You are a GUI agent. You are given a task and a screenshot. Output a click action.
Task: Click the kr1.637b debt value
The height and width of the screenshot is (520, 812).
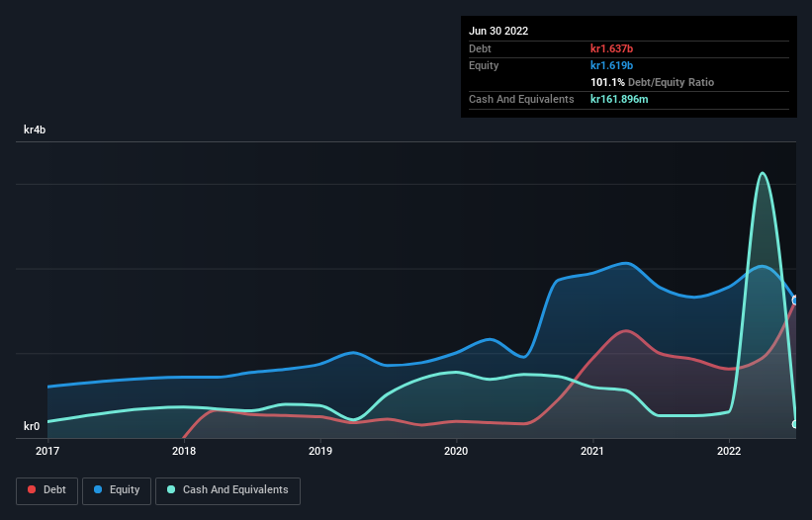tap(611, 48)
